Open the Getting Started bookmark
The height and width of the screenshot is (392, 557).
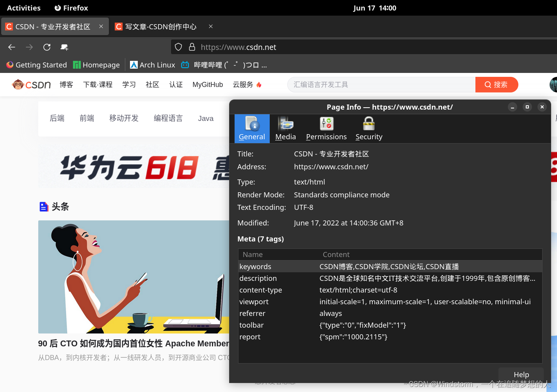click(x=37, y=65)
